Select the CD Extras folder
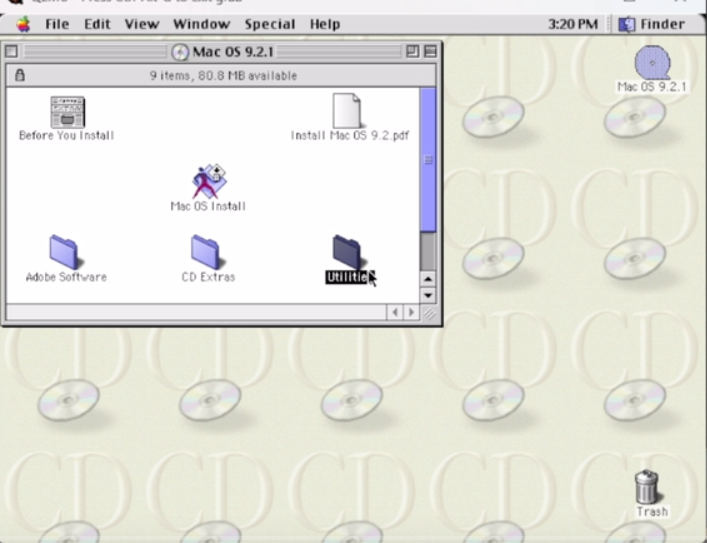707x543 pixels. click(x=207, y=252)
